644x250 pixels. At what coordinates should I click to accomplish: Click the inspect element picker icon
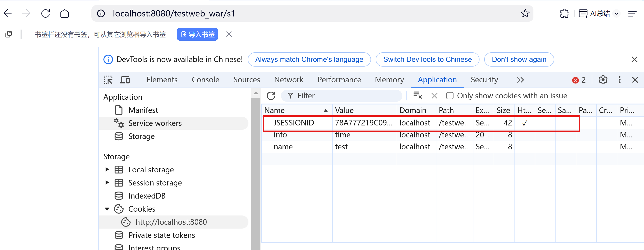pos(108,80)
